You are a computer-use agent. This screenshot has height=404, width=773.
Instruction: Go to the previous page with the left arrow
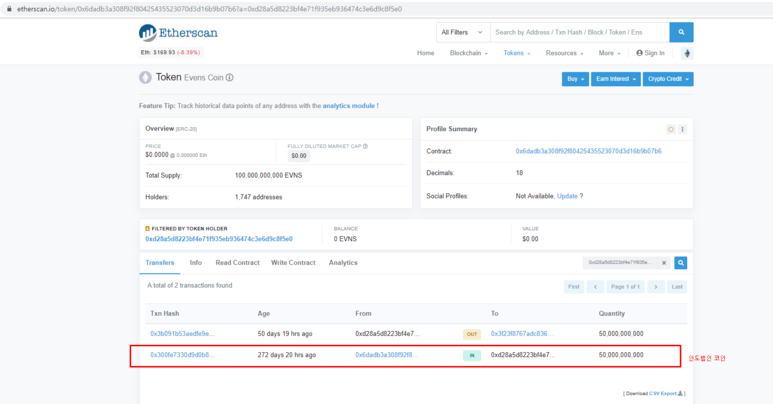tap(596, 287)
